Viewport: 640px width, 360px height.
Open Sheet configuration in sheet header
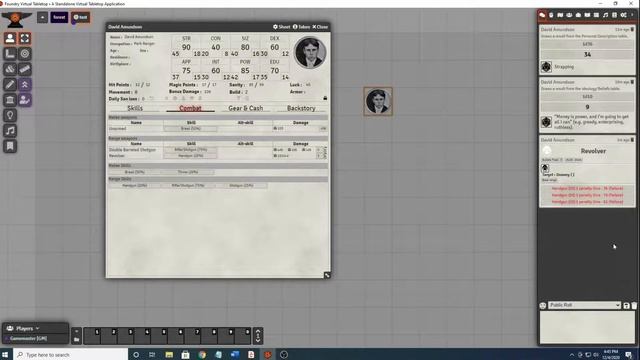(x=282, y=27)
